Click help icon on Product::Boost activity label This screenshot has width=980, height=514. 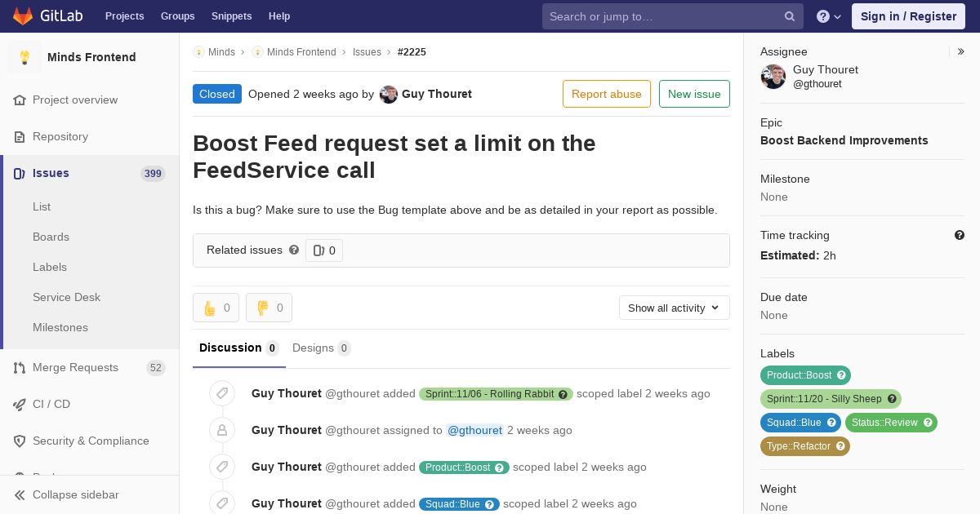499,467
